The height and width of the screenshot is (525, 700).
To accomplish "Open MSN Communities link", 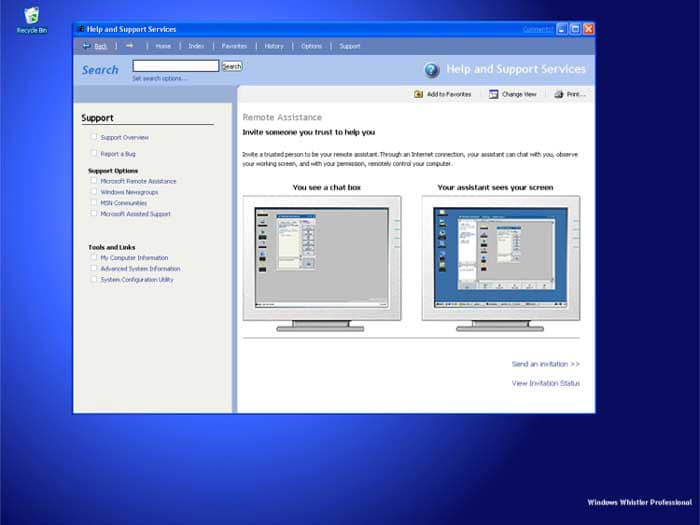I will coord(124,203).
